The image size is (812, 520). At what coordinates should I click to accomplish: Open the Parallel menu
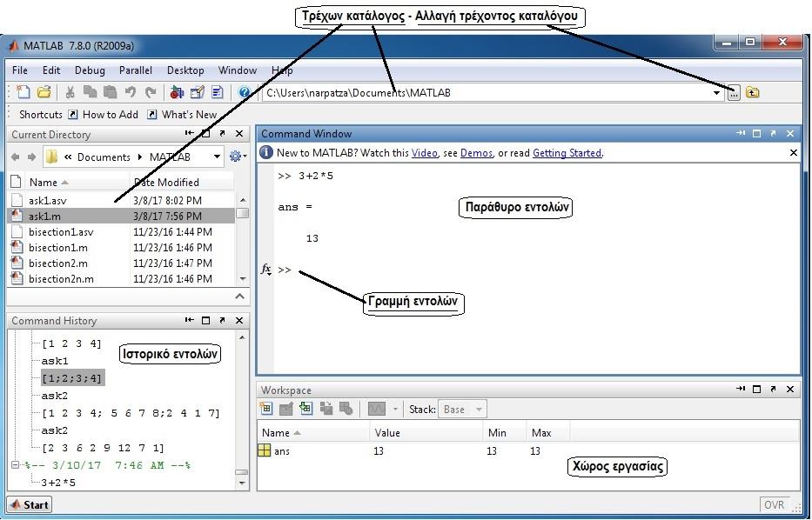click(136, 70)
